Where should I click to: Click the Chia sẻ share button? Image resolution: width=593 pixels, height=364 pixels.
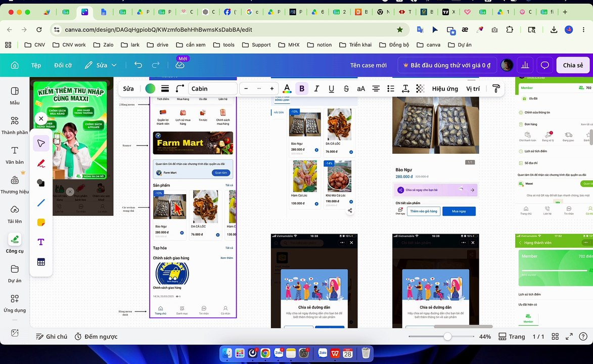click(573, 65)
